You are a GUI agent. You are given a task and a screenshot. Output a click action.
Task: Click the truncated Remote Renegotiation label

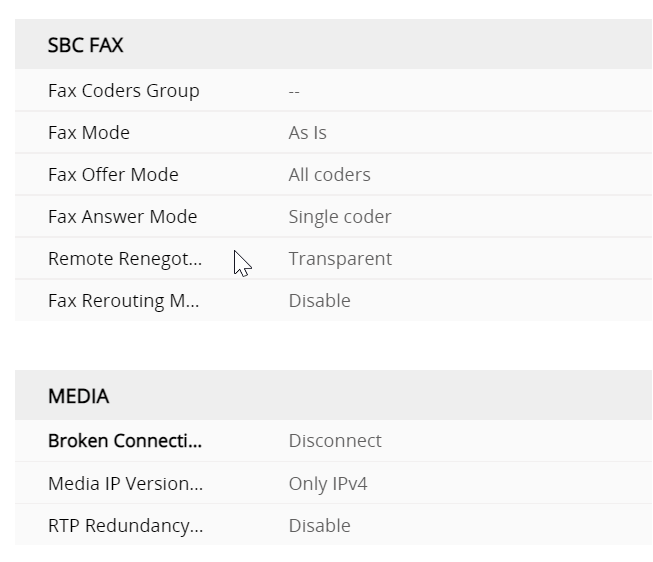coord(124,259)
